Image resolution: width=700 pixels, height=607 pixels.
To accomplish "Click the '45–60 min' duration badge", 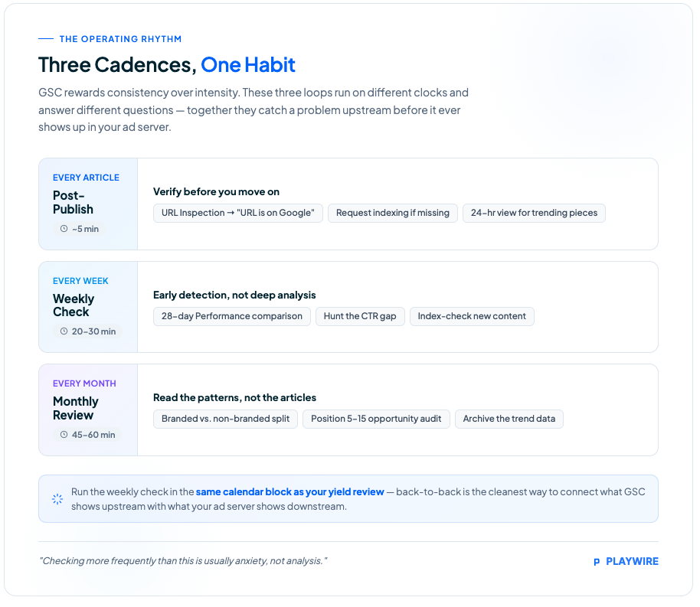I will point(87,435).
